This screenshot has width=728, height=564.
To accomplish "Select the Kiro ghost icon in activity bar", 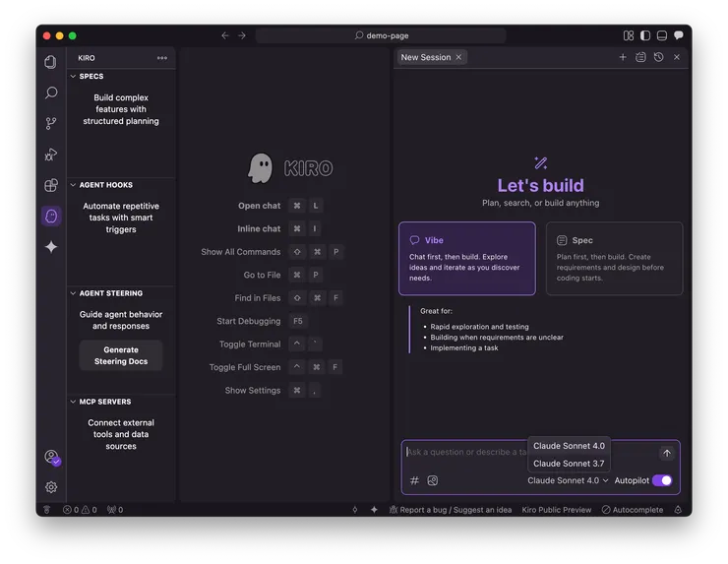I will (51, 216).
